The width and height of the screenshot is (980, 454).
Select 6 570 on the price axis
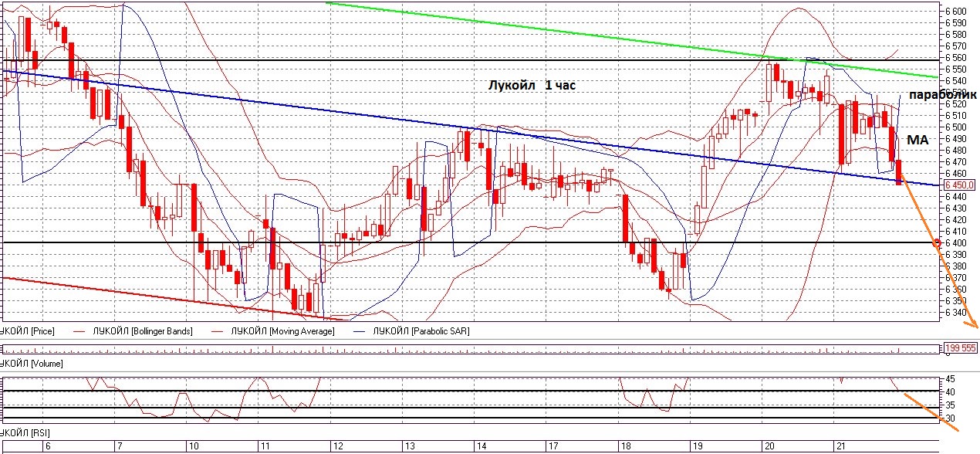[x=955, y=46]
